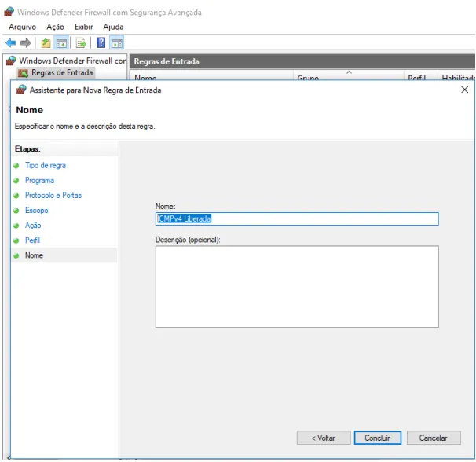Toggle the show/hide action pane icon

point(117,43)
